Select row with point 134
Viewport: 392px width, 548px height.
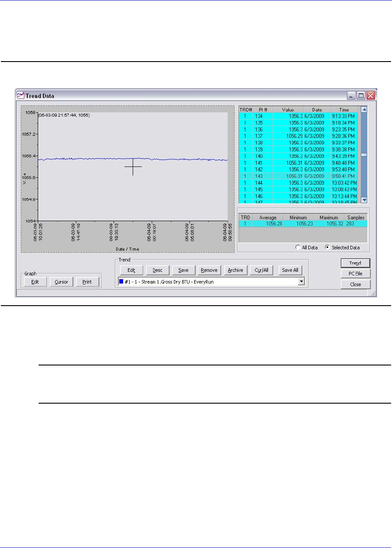[x=298, y=116]
